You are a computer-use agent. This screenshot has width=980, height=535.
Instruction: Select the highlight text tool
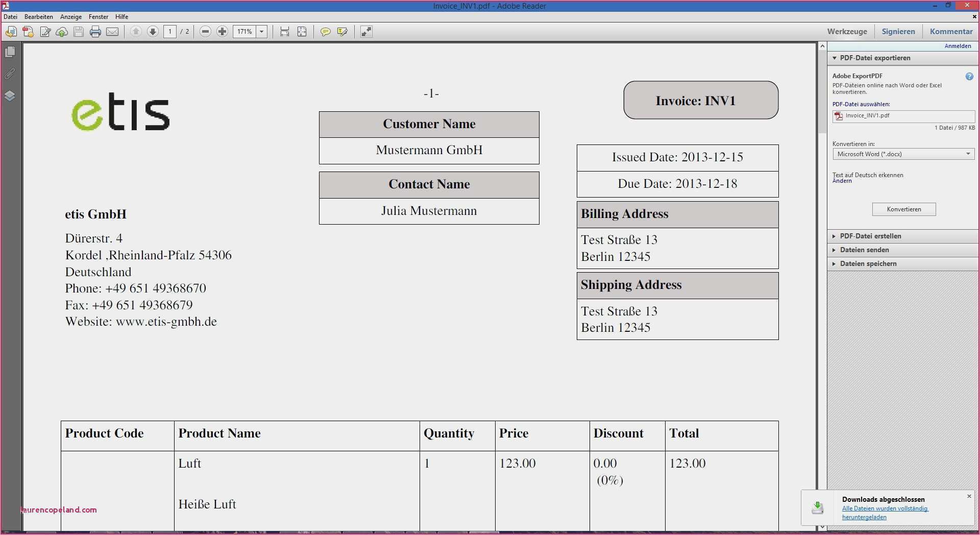coord(342,32)
